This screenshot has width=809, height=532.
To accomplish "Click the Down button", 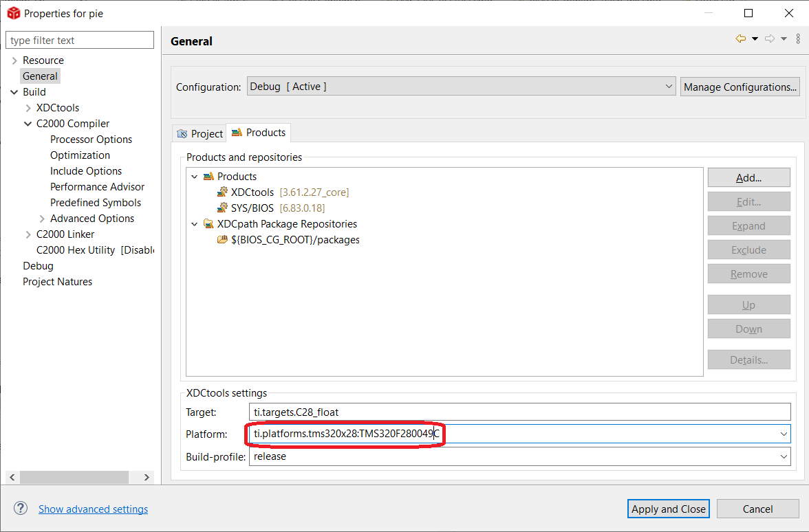I will [748, 329].
